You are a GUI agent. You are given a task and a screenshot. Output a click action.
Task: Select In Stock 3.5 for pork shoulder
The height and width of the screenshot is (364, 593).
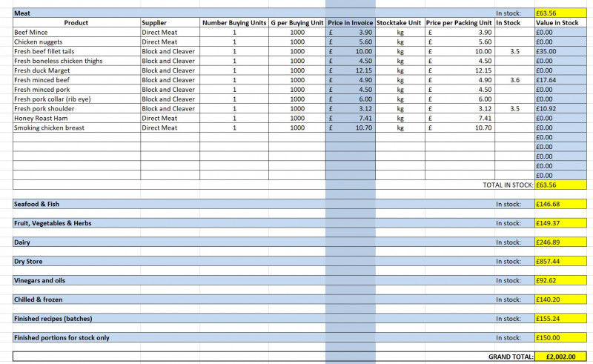click(514, 108)
